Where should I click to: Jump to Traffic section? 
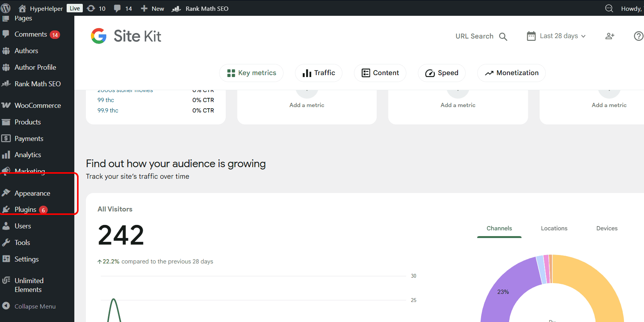click(x=319, y=73)
